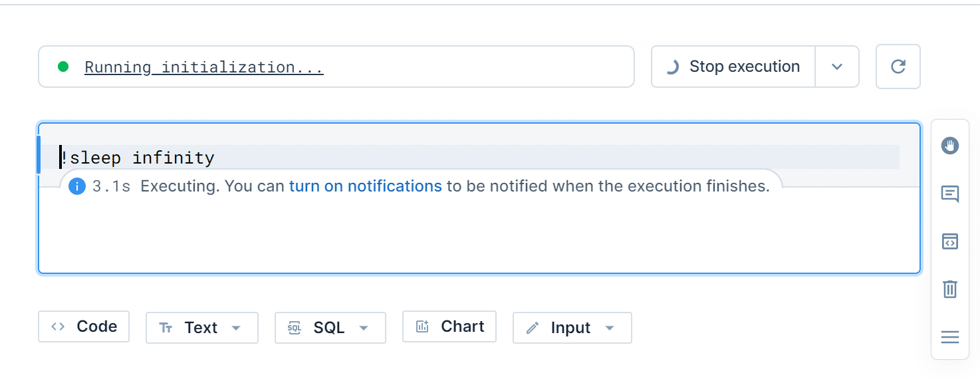
Task: Expand the dropdown arrow next to Stop execution
Action: [x=837, y=66]
